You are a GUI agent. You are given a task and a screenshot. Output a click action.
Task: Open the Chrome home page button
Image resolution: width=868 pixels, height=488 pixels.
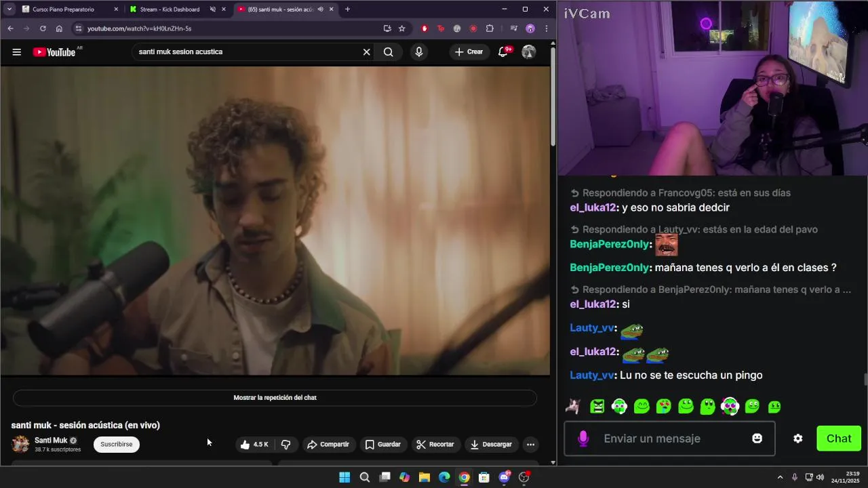pyautogui.click(x=59, y=28)
